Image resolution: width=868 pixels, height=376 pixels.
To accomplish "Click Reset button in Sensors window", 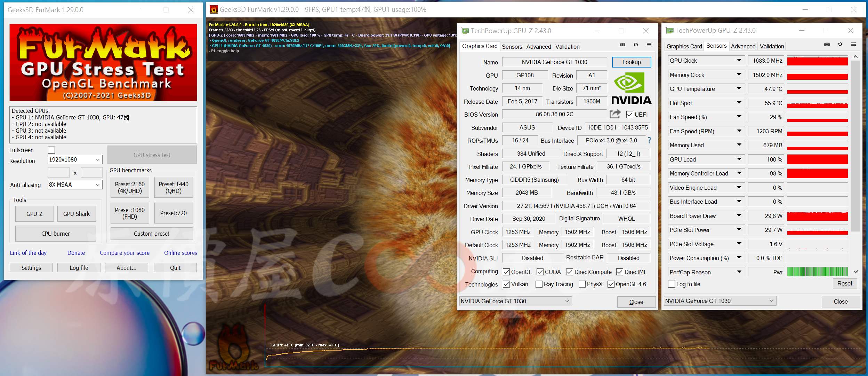I will click(x=845, y=283).
